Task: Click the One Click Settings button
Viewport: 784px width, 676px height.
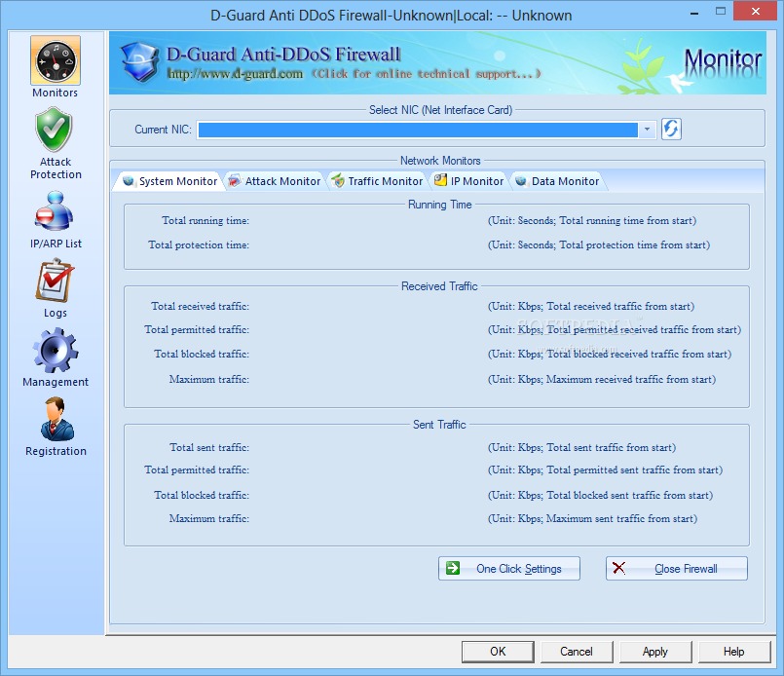Action: tap(509, 569)
